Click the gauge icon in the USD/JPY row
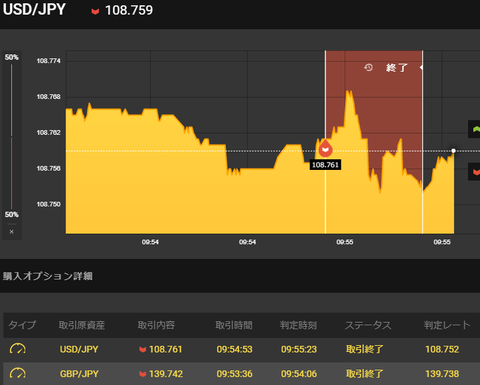The width and height of the screenshot is (480, 385). pyautogui.click(x=18, y=349)
